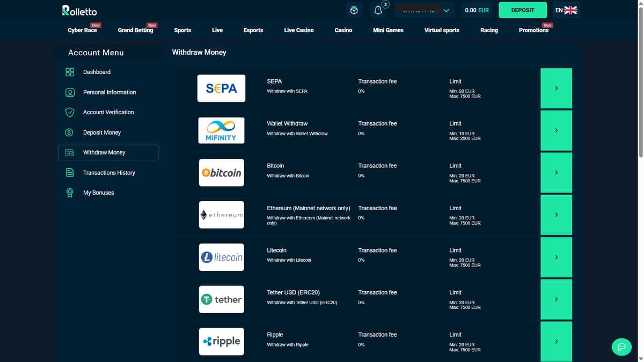Screen dimensions: 644x362
Task: Click the SEPA logo thumbnail
Action: (221, 88)
